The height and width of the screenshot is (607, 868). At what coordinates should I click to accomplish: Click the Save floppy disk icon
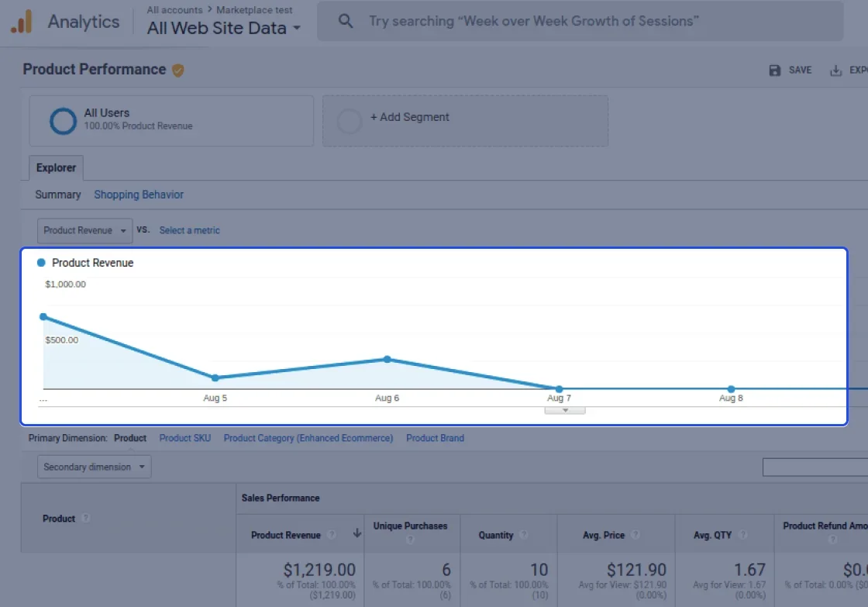point(774,71)
